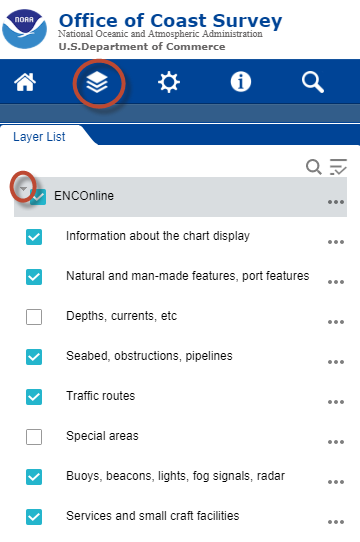This screenshot has height=542, width=360.
Task: Enable the Special areas layer
Action: point(34,437)
